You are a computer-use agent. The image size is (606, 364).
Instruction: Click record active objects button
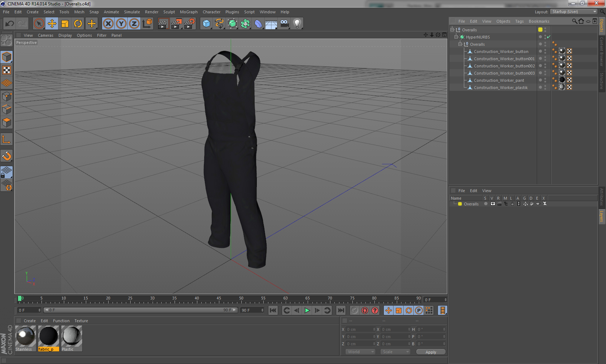click(x=355, y=310)
